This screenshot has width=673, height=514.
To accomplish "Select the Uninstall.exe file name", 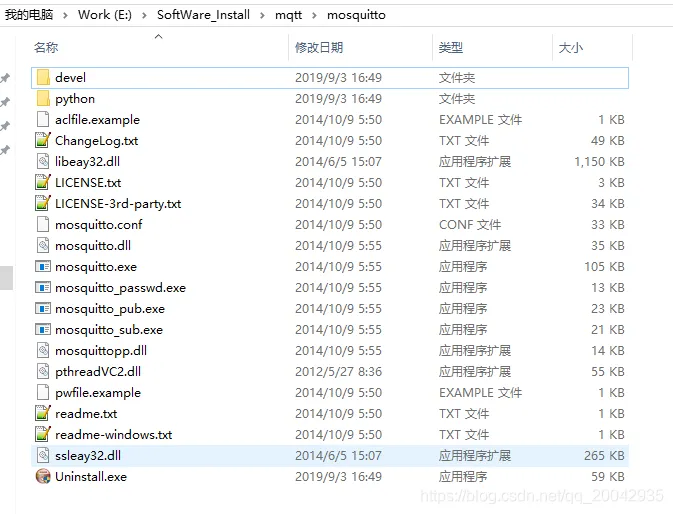I will 91,477.
